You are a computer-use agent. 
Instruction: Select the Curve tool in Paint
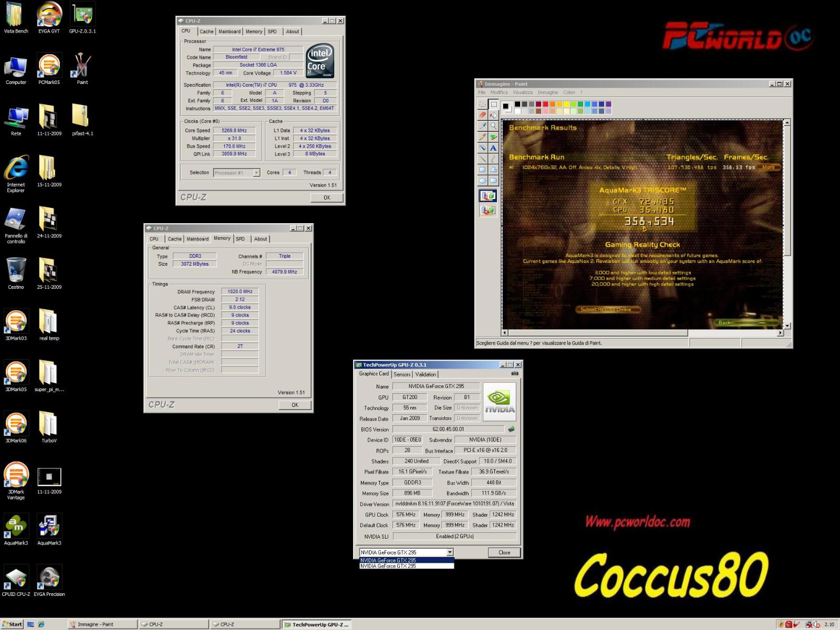[493, 159]
